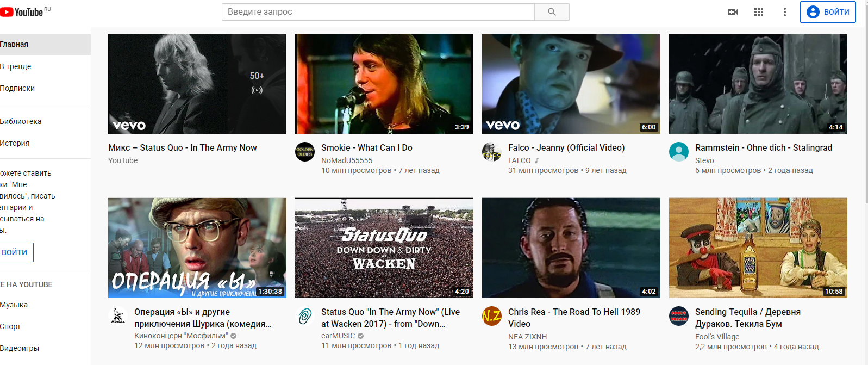Click title Операция «Ы» и другие приключения
Screen dimensions: 868x365
pos(203,318)
